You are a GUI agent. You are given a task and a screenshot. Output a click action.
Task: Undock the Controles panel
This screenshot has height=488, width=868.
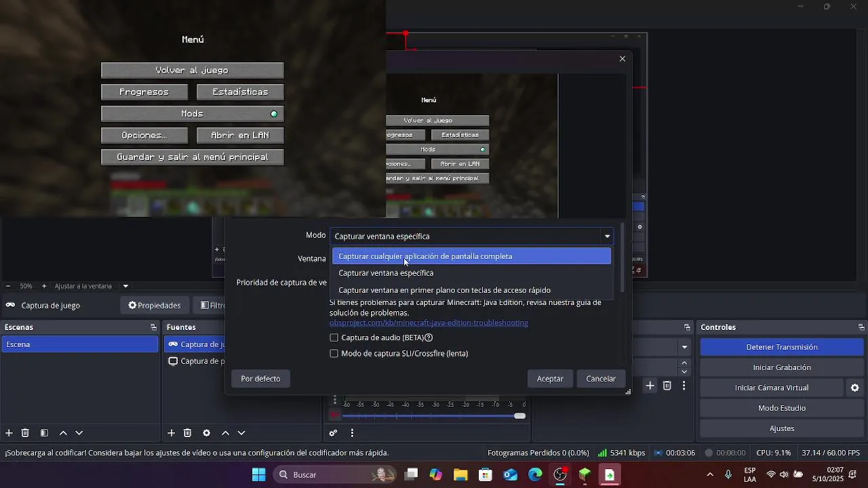click(861, 327)
